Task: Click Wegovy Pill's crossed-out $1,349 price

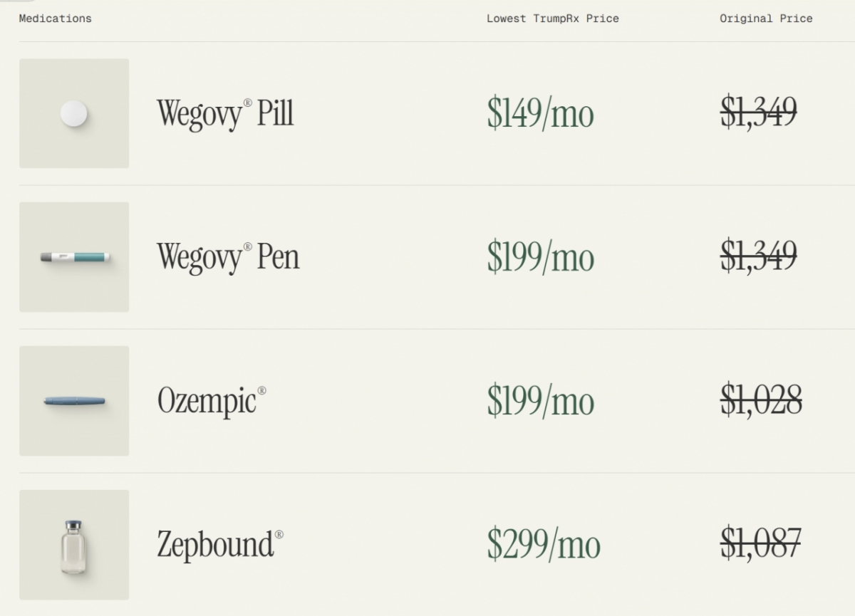Action: pos(758,113)
